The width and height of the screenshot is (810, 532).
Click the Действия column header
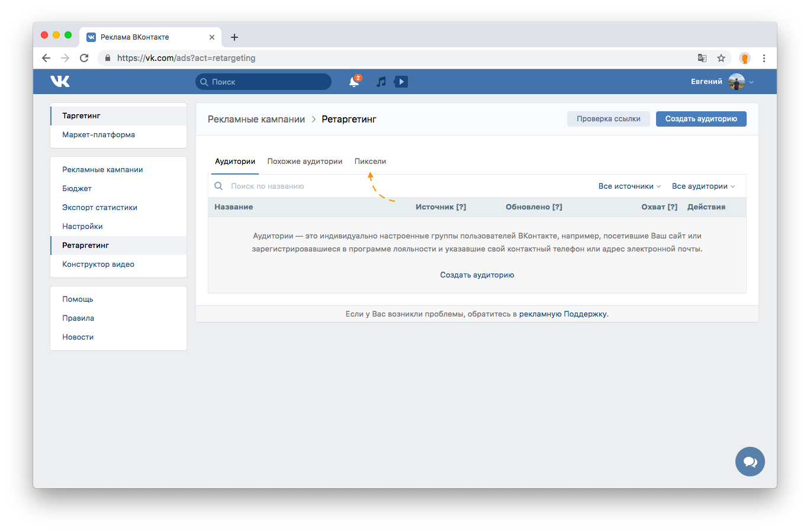[706, 207]
